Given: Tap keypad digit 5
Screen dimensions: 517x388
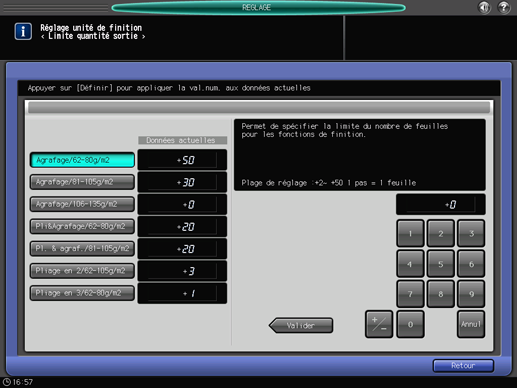Looking at the screenshot, I should [441, 264].
